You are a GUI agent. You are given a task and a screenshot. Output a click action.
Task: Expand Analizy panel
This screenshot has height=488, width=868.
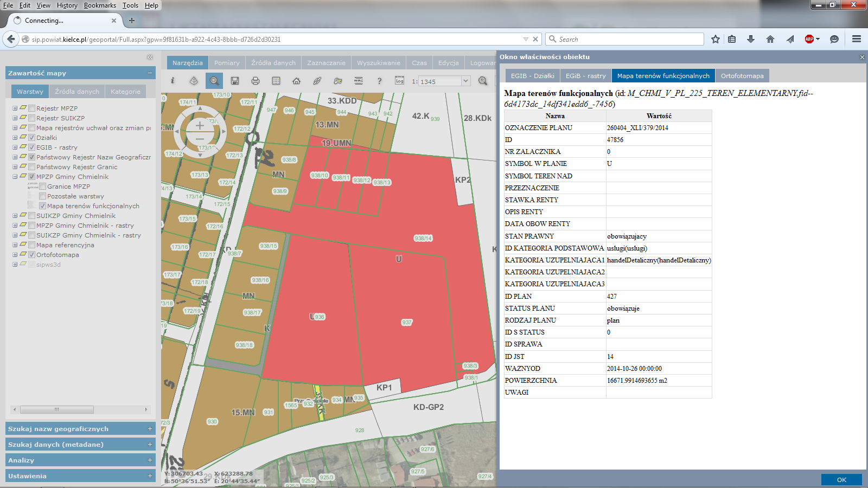pos(80,460)
